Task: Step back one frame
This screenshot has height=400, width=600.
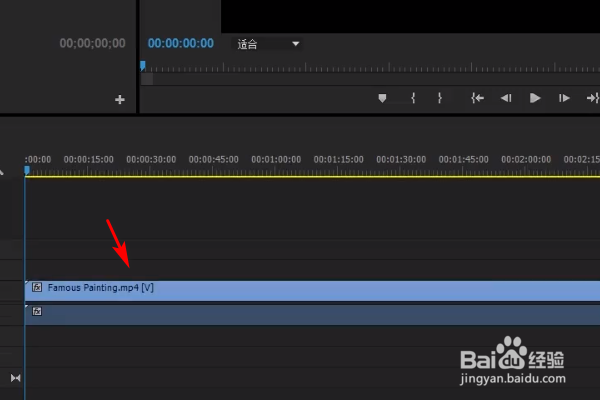Action: pyautogui.click(x=506, y=98)
